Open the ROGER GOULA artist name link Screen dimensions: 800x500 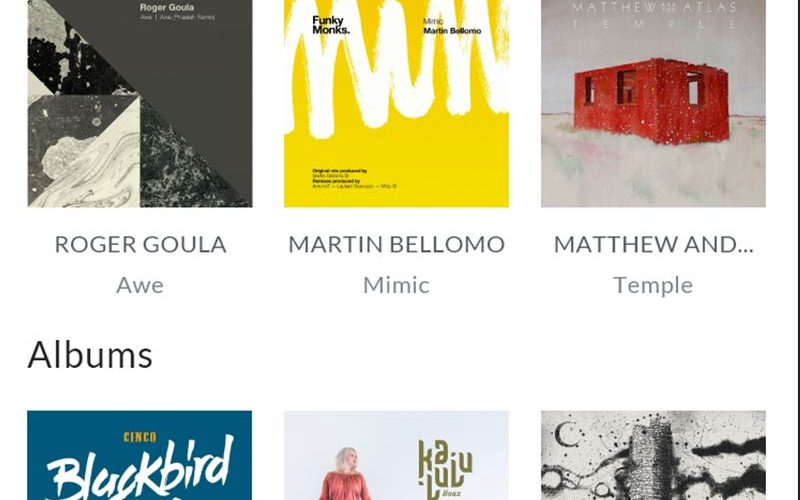point(140,244)
